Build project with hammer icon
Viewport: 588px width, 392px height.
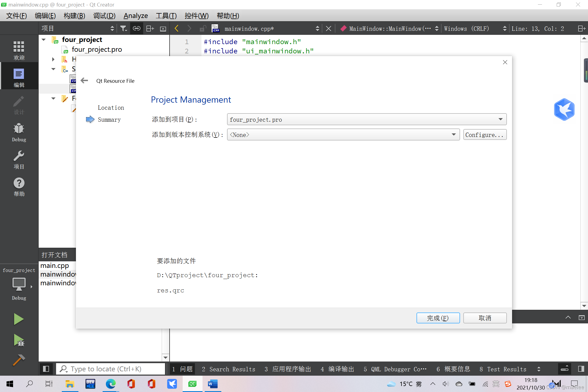pos(19,360)
